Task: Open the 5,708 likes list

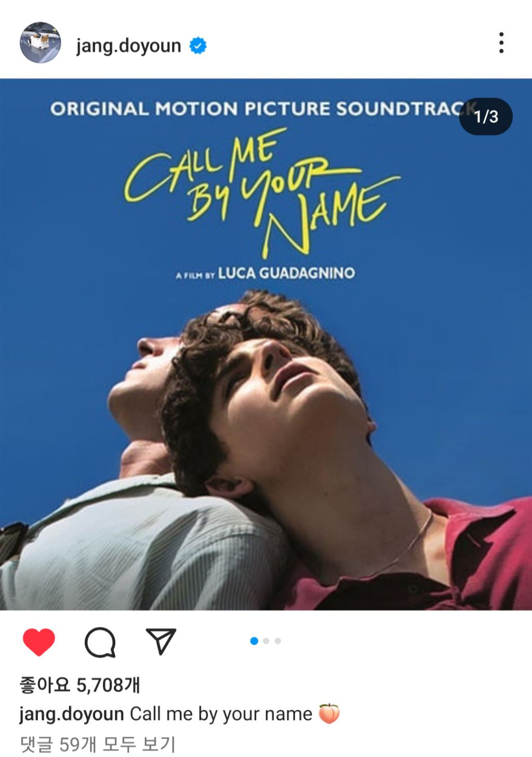Action: (x=79, y=685)
